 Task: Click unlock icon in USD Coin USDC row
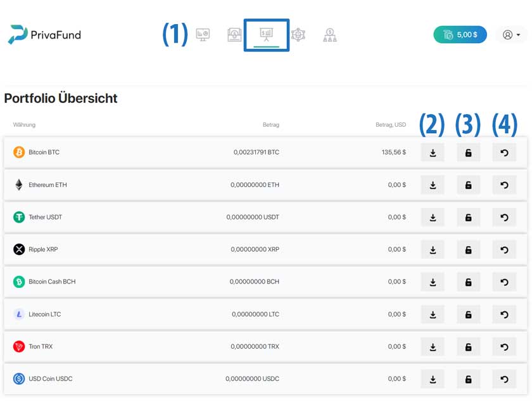click(x=468, y=379)
